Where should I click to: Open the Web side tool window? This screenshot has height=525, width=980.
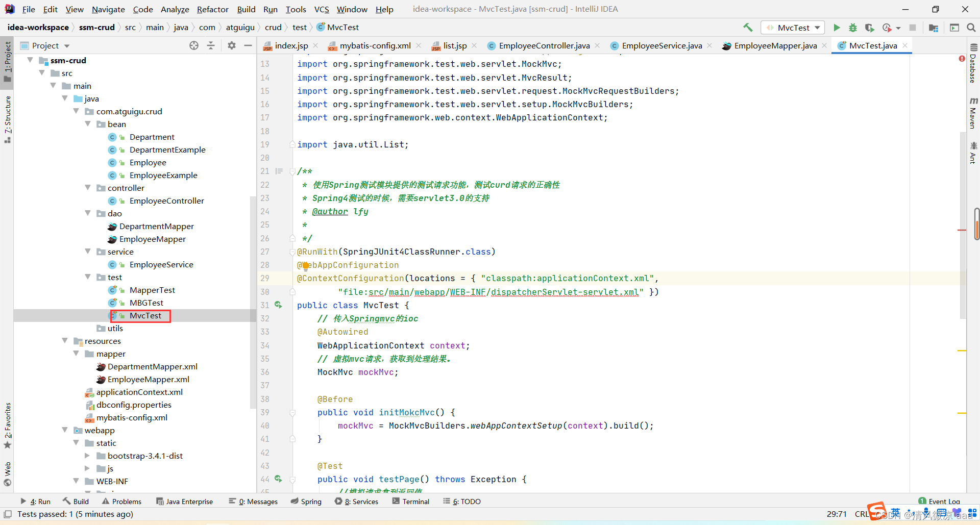coord(8,474)
